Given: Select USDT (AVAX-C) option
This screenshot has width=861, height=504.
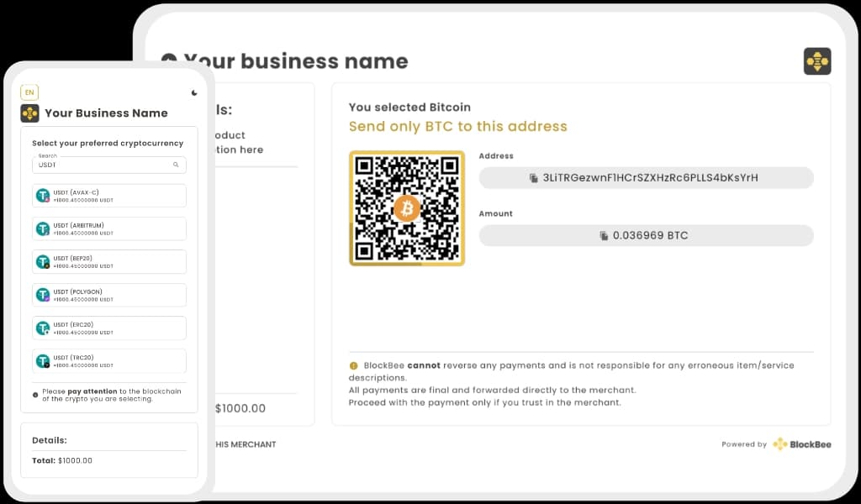Looking at the screenshot, I should point(109,196).
